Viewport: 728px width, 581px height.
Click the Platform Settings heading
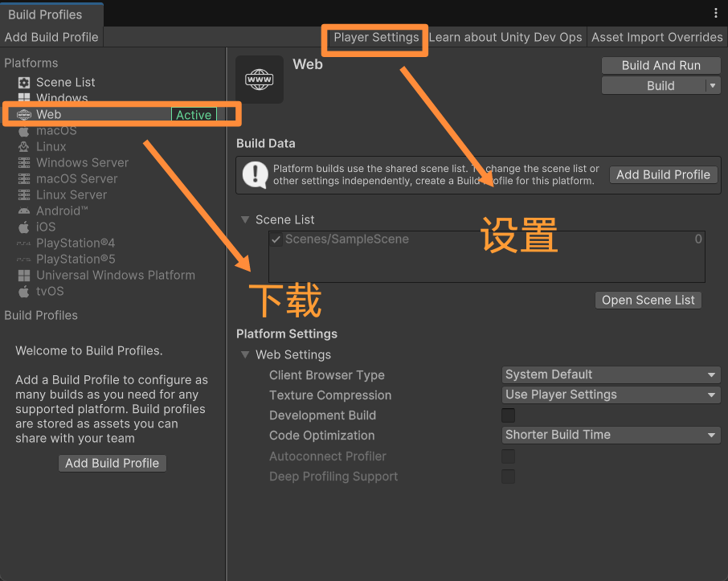click(x=287, y=334)
